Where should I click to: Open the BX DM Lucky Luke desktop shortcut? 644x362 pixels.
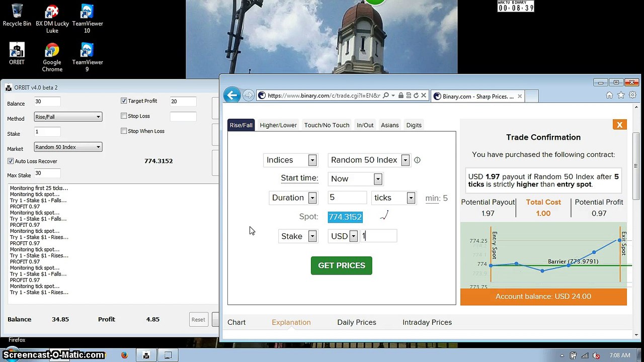[x=52, y=19]
